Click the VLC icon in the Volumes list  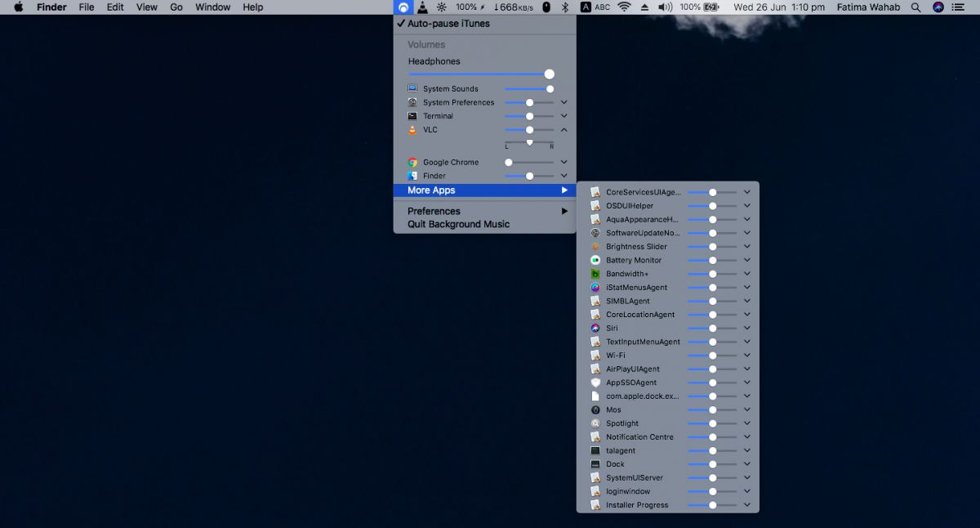413,129
